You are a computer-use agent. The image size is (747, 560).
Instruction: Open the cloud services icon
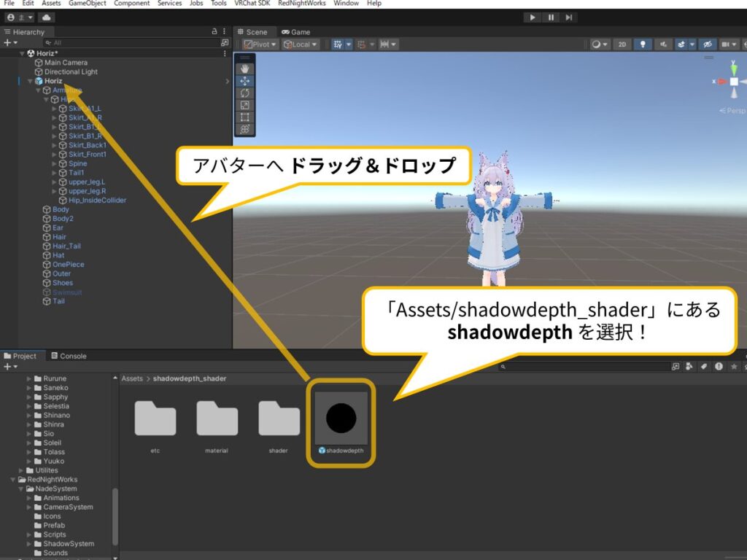pyautogui.click(x=47, y=17)
